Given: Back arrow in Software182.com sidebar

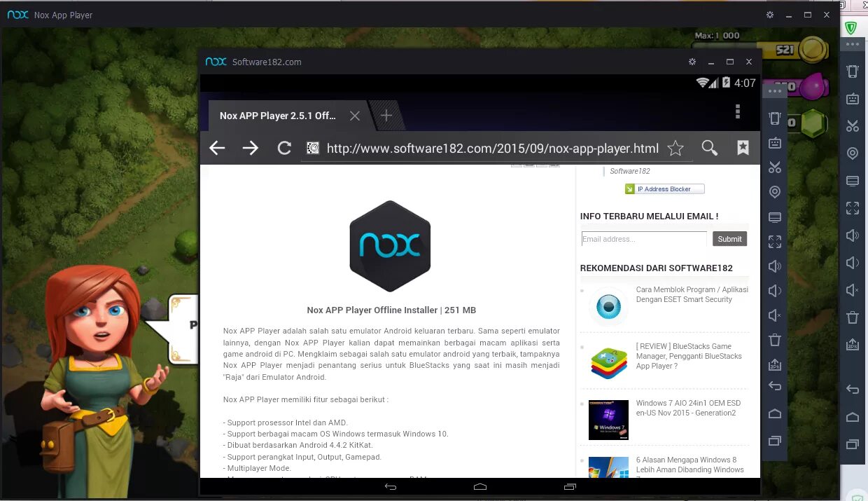Looking at the screenshot, I should pyautogui.click(x=775, y=386).
